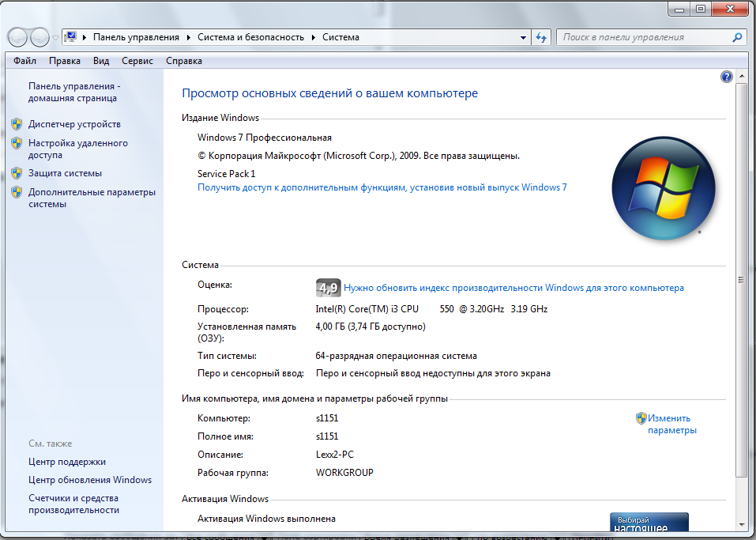Click installed memory value 4,00 ГБ
756x540 pixels.
point(370,327)
